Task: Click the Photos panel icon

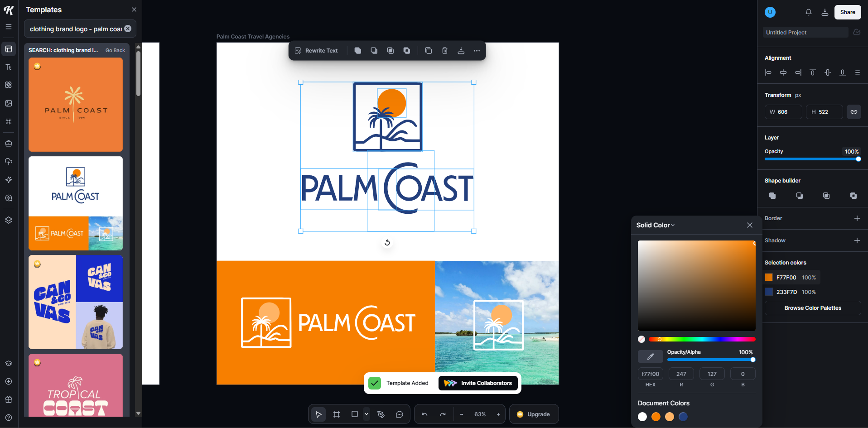Action: coord(8,103)
